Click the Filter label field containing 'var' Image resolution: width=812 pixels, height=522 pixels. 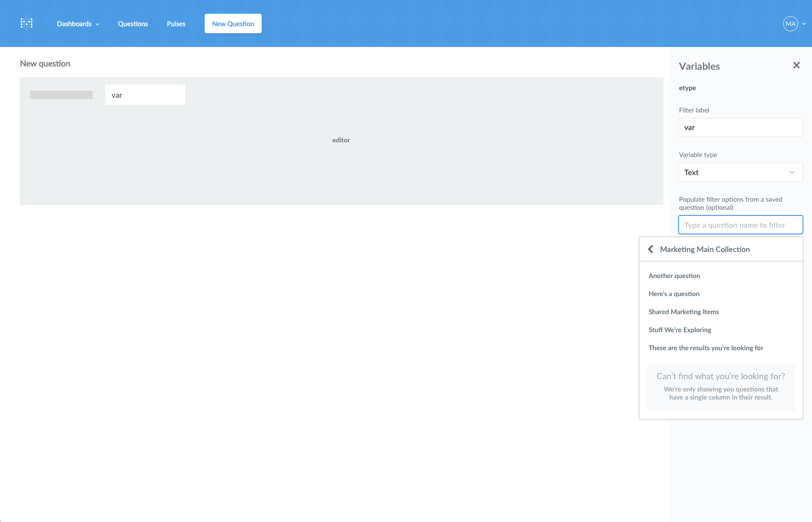(740, 127)
